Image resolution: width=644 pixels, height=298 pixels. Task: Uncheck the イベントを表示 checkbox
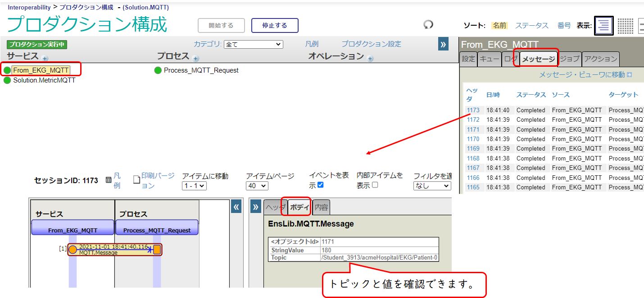[x=320, y=185]
